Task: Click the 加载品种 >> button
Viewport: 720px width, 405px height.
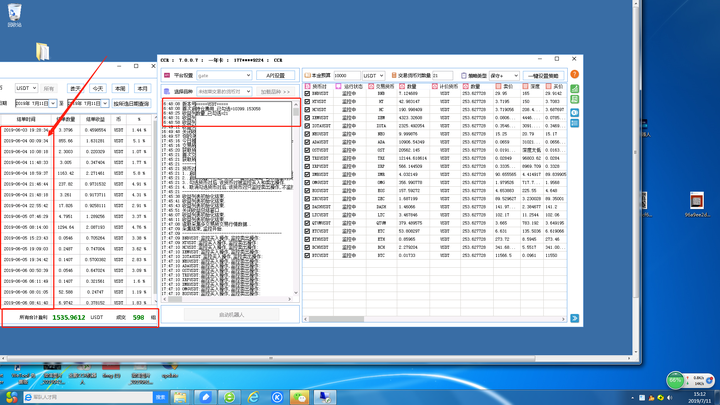Action: coord(275,91)
